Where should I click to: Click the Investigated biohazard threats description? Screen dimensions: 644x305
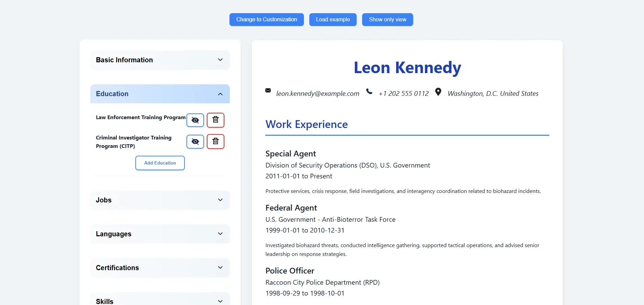click(402, 250)
